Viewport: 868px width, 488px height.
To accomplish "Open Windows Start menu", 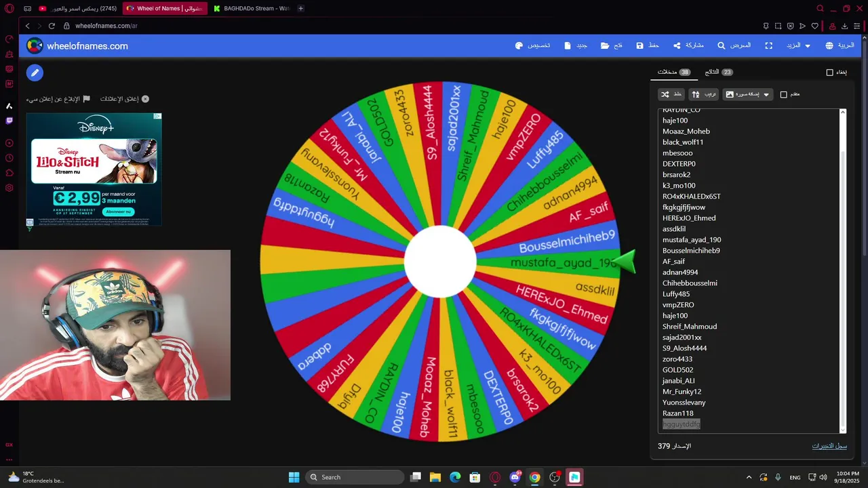I will [x=294, y=477].
